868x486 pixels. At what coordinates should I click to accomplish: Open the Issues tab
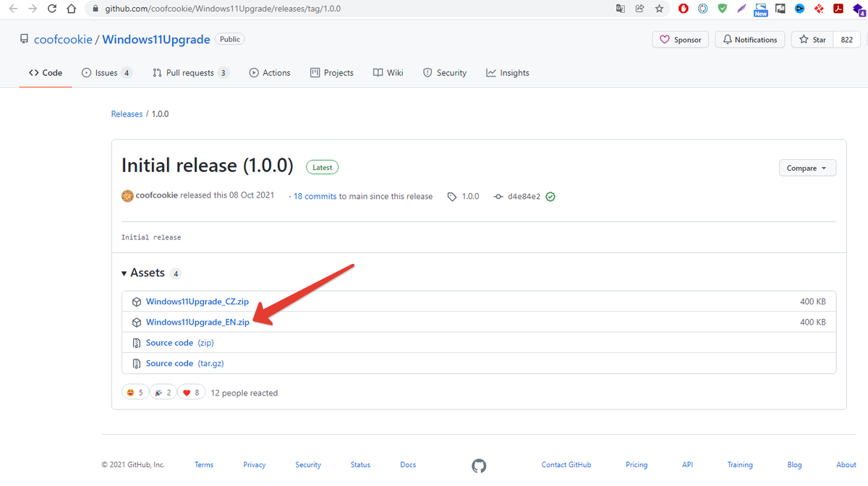click(x=106, y=73)
